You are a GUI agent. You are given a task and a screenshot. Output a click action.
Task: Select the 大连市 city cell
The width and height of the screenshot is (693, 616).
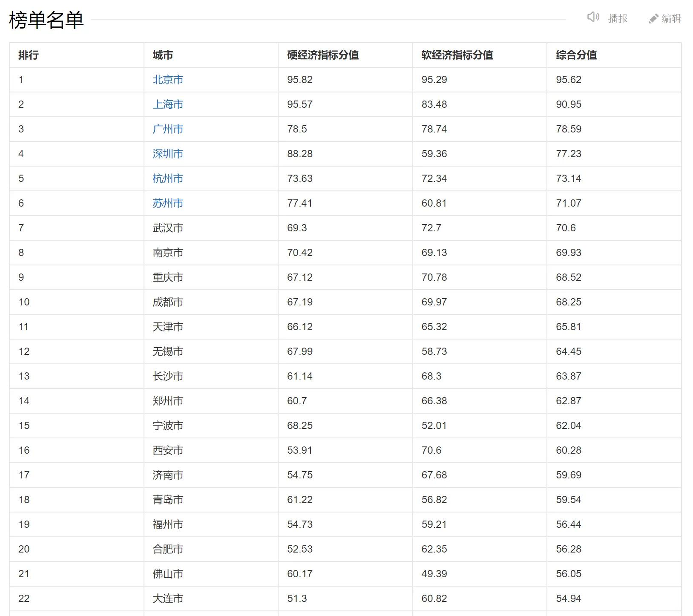(211, 599)
